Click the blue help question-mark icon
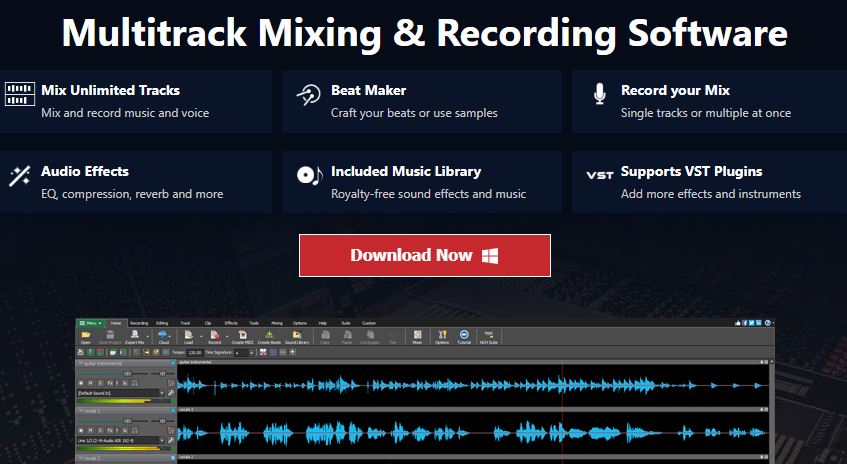Image resolution: width=847 pixels, height=464 pixels. (x=768, y=323)
